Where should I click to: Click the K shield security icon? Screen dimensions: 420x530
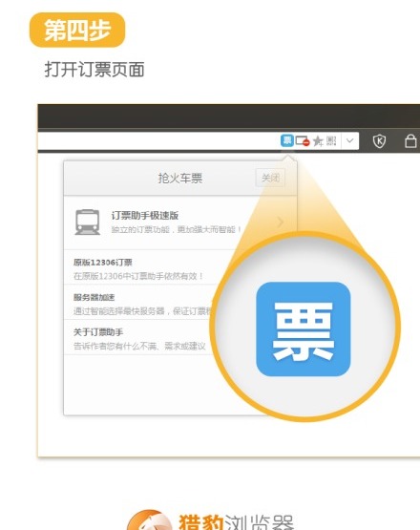(379, 141)
